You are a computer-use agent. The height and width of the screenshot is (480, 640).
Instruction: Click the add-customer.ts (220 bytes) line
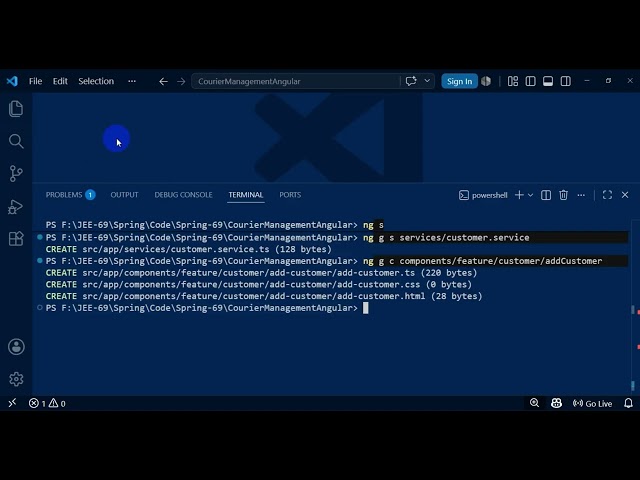[x=261, y=273]
